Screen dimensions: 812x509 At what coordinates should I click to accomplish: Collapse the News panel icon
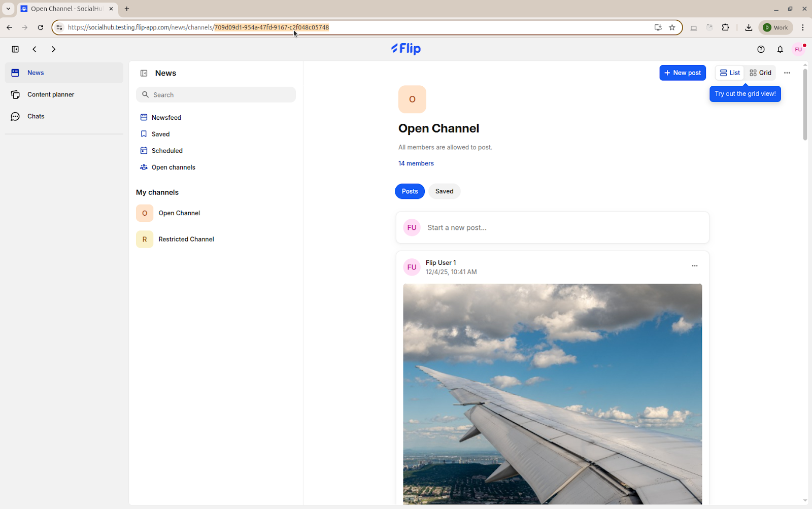coord(144,73)
